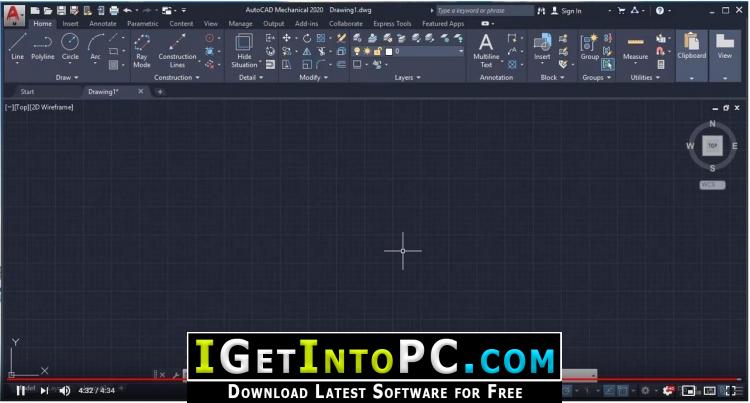Toggle the layer lightbulb on/off icon
Screen dimensions: 750x403
(357, 51)
